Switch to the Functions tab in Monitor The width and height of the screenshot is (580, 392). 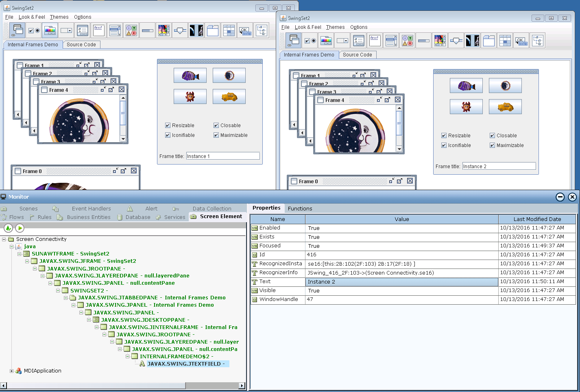pyautogui.click(x=300, y=208)
